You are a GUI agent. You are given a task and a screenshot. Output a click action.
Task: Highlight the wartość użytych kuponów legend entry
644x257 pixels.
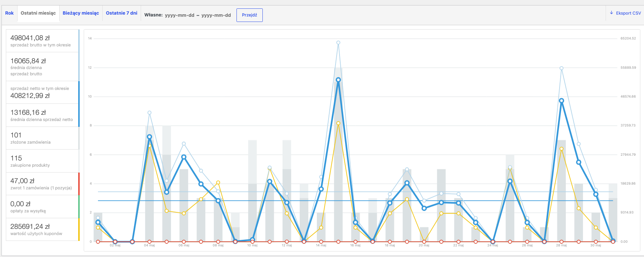(43, 230)
